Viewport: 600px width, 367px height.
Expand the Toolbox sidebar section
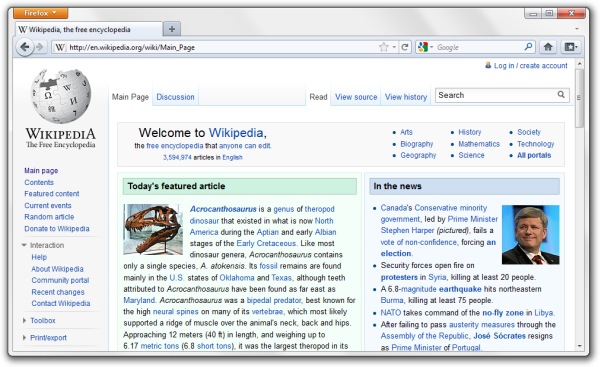coord(24,320)
